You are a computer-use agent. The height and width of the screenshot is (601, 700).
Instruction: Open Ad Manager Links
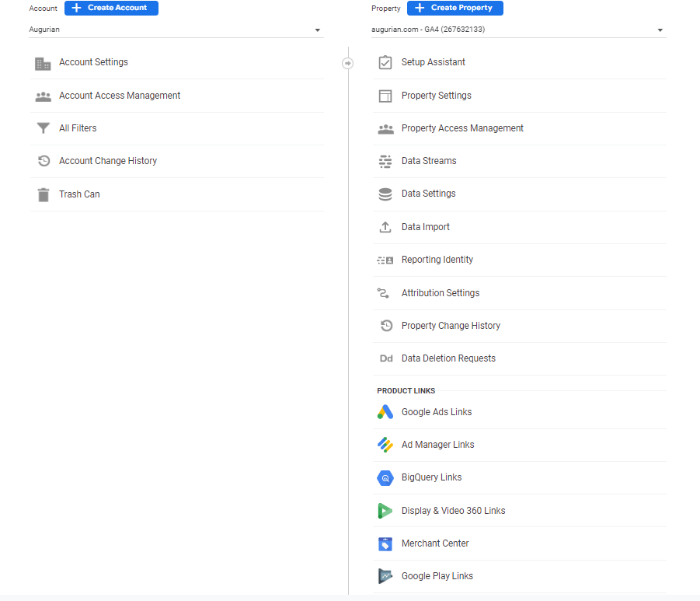pyautogui.click(x=520, y=445)
